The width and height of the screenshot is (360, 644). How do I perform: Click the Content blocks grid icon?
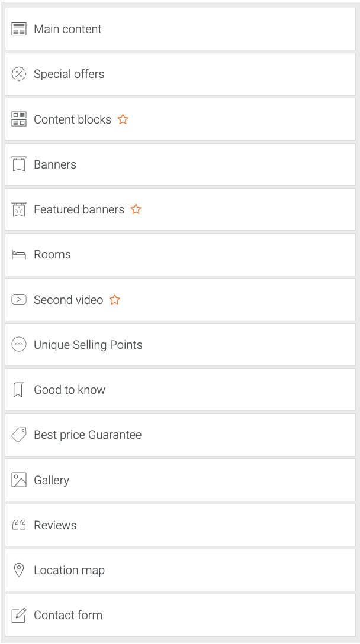(19, 119)
